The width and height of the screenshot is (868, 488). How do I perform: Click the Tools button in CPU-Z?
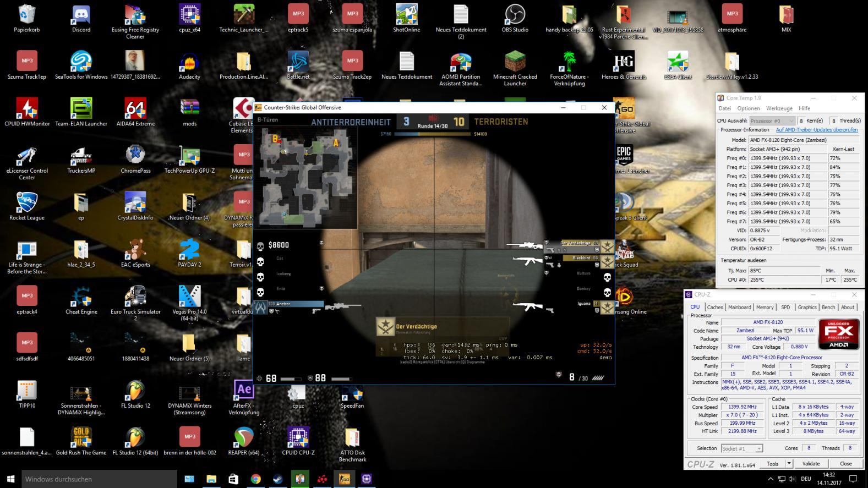[773, 464]
